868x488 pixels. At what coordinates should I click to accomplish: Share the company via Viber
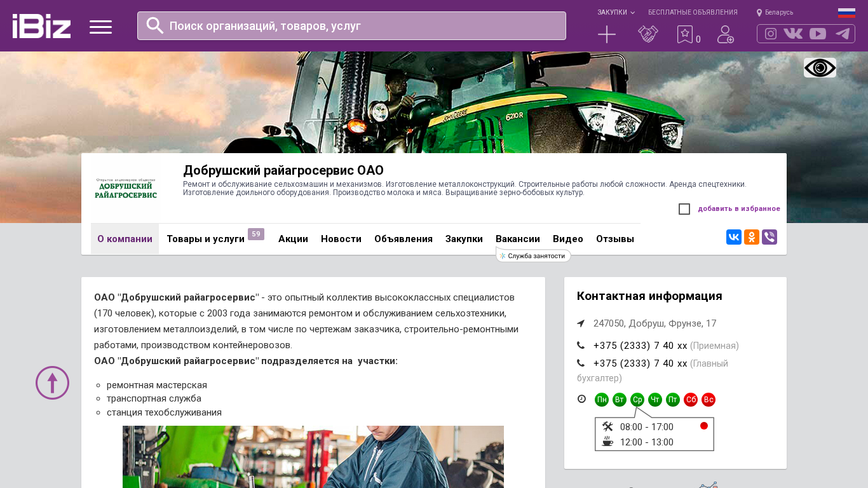point(770,237)
